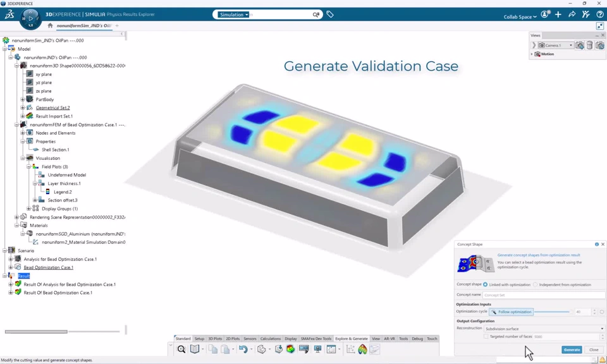
Task: Delete camera using trash icon in Views
Action: (x=590, y=45)
